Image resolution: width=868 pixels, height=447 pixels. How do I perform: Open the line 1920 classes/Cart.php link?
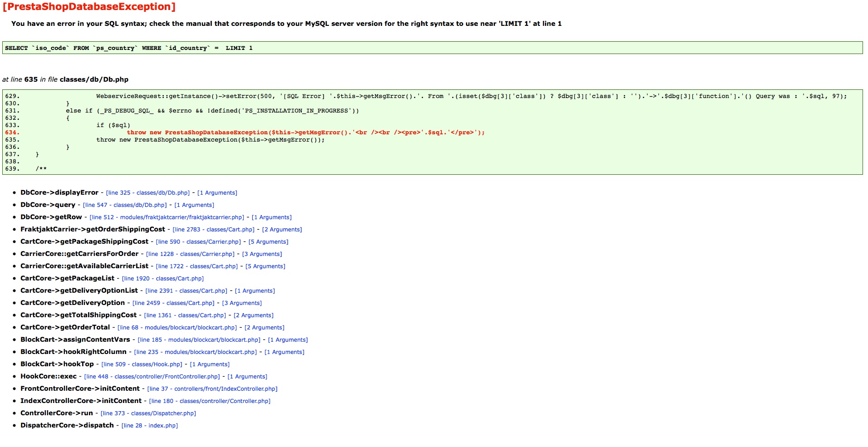[x=163, y=279]
